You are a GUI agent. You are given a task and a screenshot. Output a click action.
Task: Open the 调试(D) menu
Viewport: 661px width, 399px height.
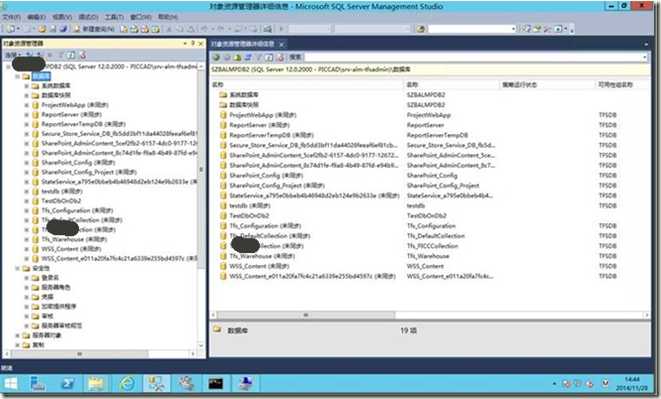88,17
